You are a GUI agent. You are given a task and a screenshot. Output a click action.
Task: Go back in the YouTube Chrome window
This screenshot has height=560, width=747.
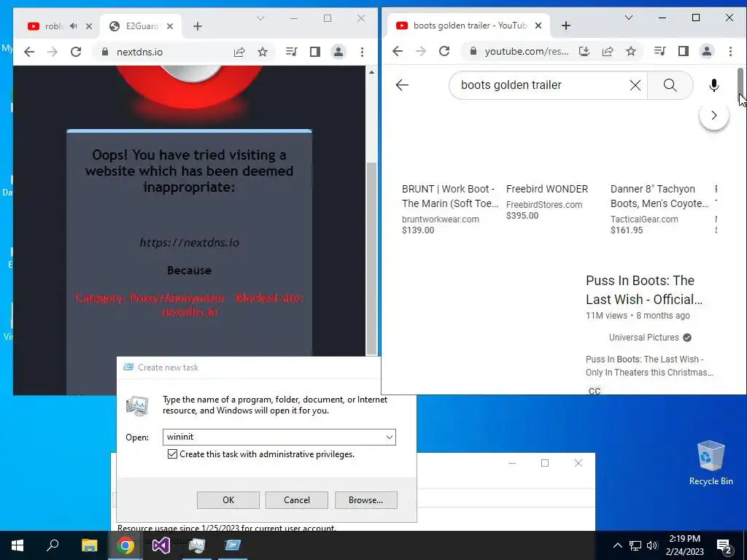(398, 51)
